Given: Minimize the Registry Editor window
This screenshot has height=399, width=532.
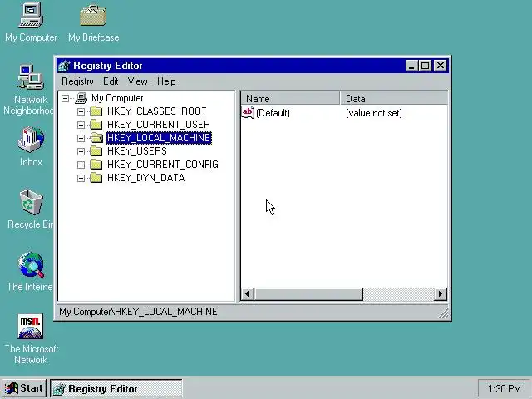Looking at the screenshot, I should (411, 65).
